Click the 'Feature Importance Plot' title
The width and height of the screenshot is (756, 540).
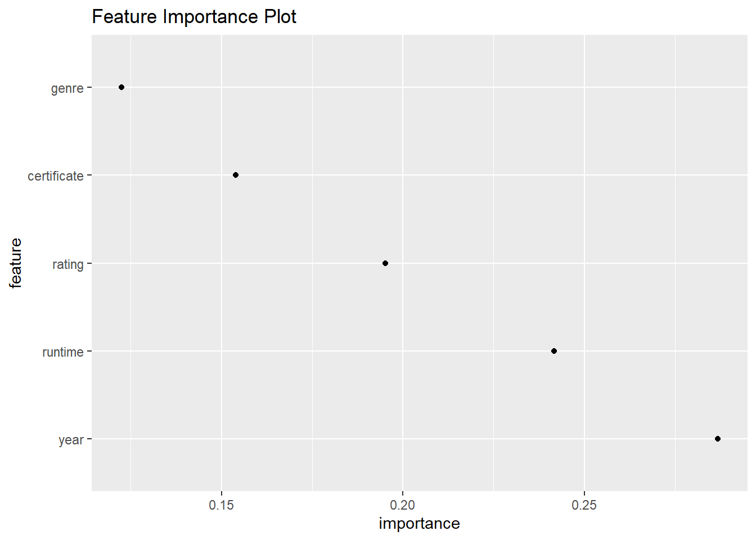[194, 17]
